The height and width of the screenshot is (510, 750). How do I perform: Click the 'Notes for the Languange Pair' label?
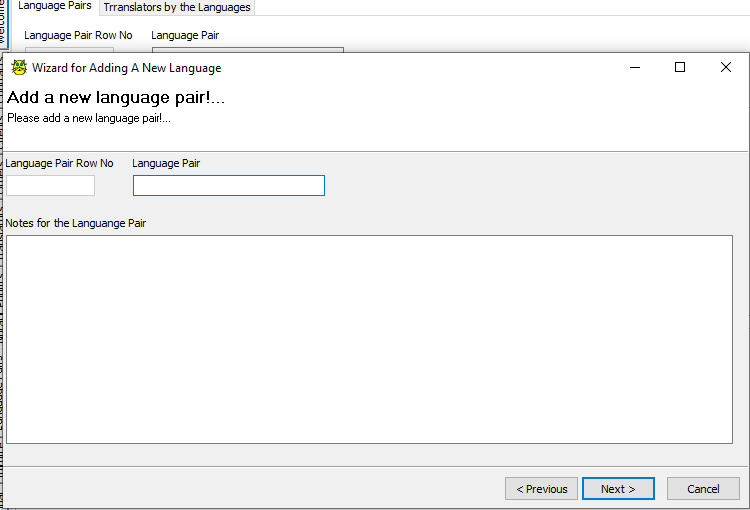coord(76,223)
